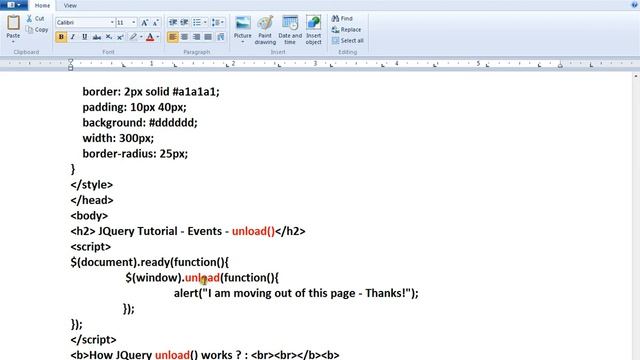The height and width of the screenshot is (360, 640).
Task: Copy the selected text
Action: tap(37, 29)
